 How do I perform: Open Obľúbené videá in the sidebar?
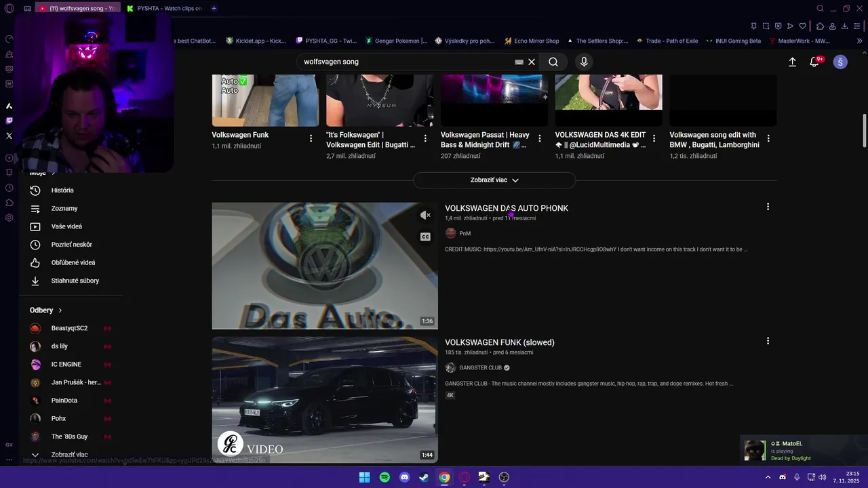point(73,262)
